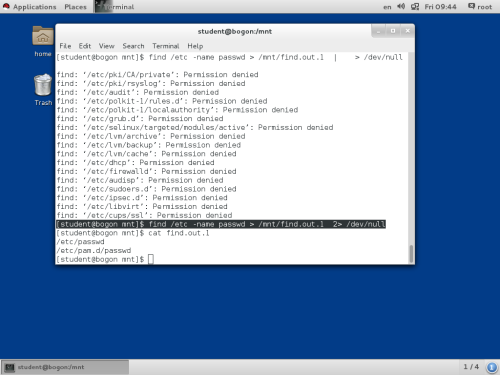This screenshot has width=500, height=375.
Task: Click the terminal title bar student@bogon:/mnt
Action: (x=235, y=31)
